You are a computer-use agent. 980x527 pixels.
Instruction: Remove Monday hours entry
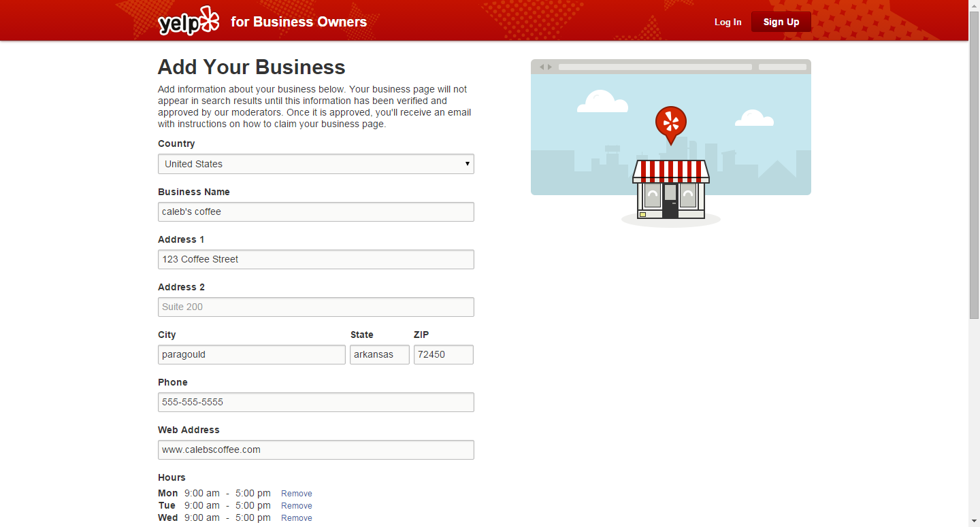[296, 494]
